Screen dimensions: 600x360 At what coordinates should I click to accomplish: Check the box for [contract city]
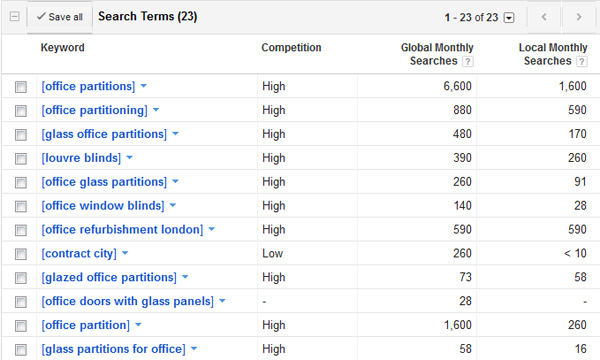point(21,254)
